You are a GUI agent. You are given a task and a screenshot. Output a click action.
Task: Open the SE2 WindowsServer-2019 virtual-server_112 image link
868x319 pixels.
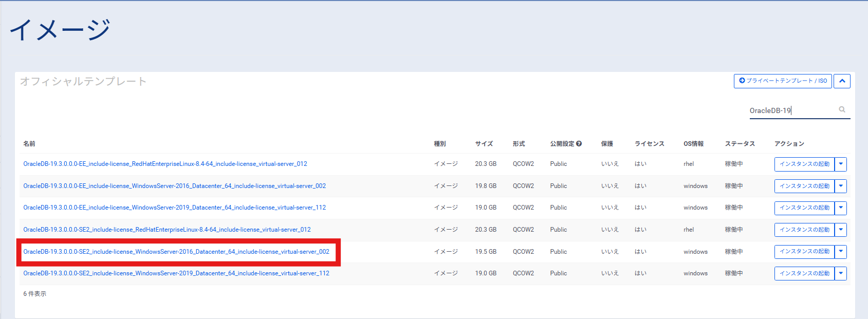pyautogui.click(x=176, y=273)
